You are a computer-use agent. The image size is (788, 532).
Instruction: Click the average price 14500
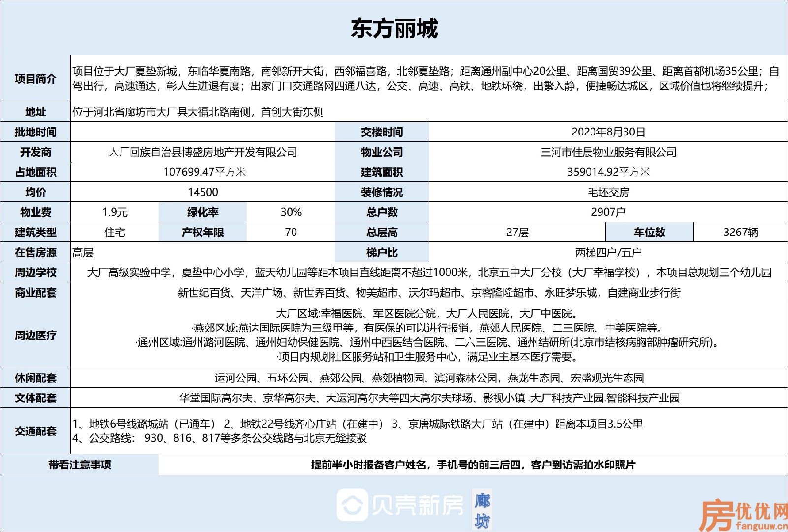tap(203, 192)
